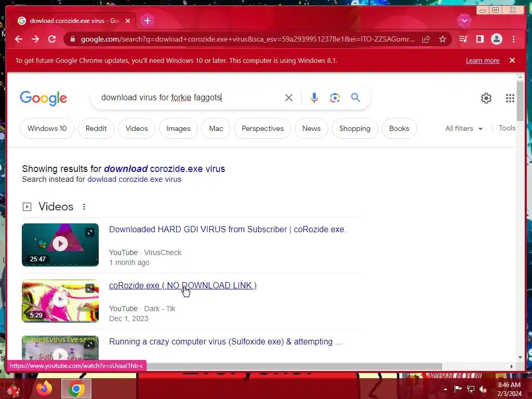Share this page using the address bar icon
The height and width of the screenshot is (399, 532).
tap(426, 39)
